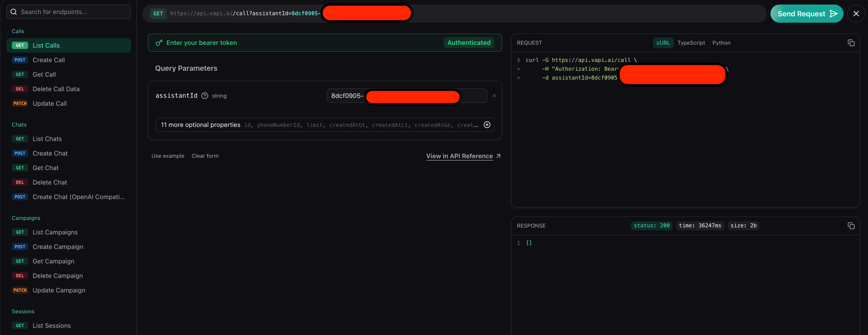This screenshot has height=335, width=868.
Task: Open Update Call endpoint
Action: click(68, 103)
